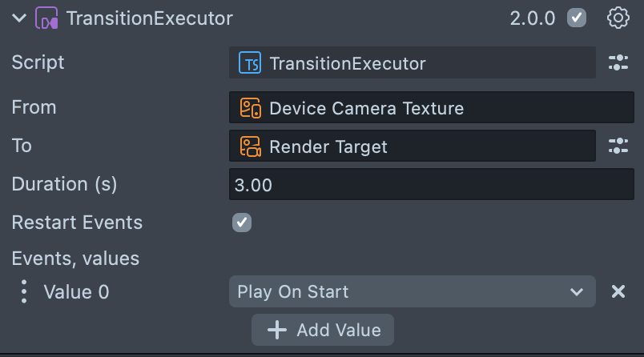Uncheck the Restart Events checkbox
The height and width of the screenshot is (357, 644).
coord(242,223)
